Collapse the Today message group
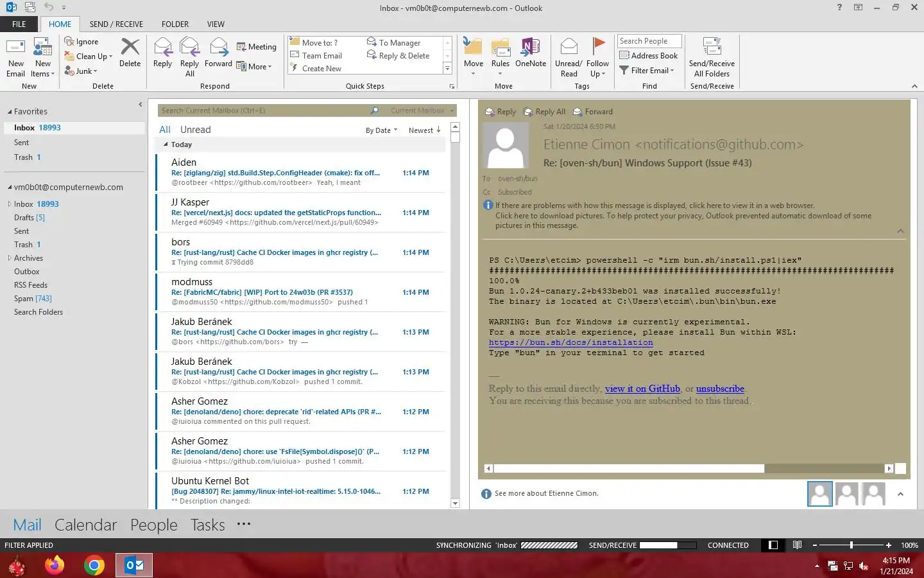Viewport: 924px width, 578px height. (166, 144)
